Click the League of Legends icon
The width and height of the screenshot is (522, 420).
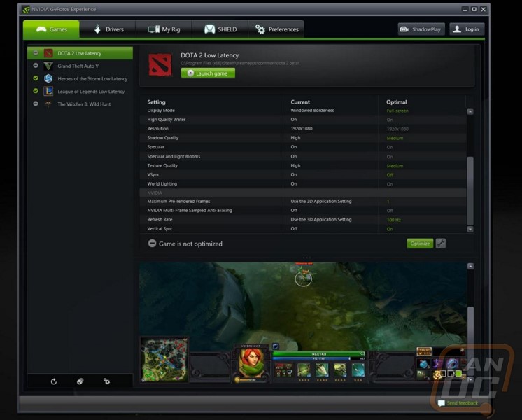click(x=48, y=91)
